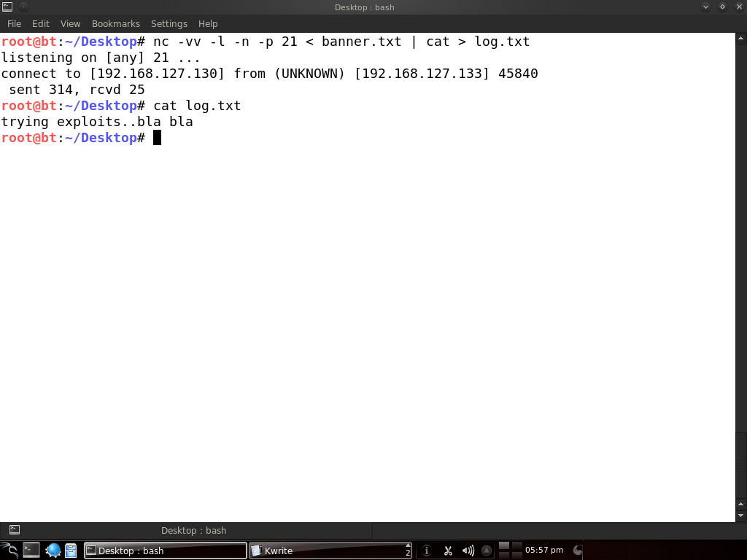Viewport: 747px width, 560px height.
Task: Launch Konsole from the quick-launch terminal icon
Action: click(31, 551)
